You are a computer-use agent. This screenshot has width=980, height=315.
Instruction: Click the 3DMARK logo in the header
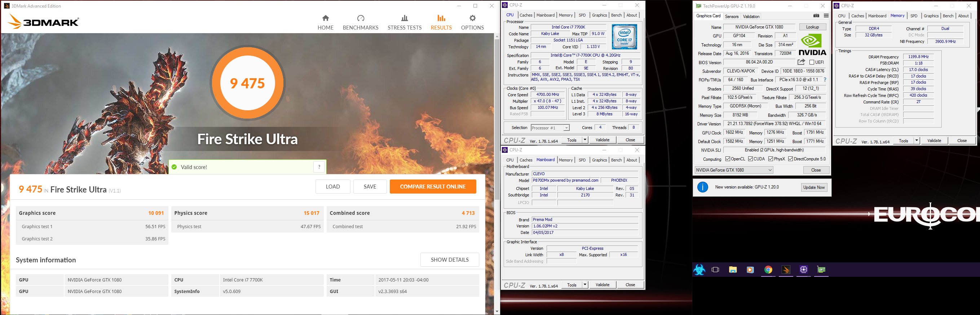[x=43, y=22]
